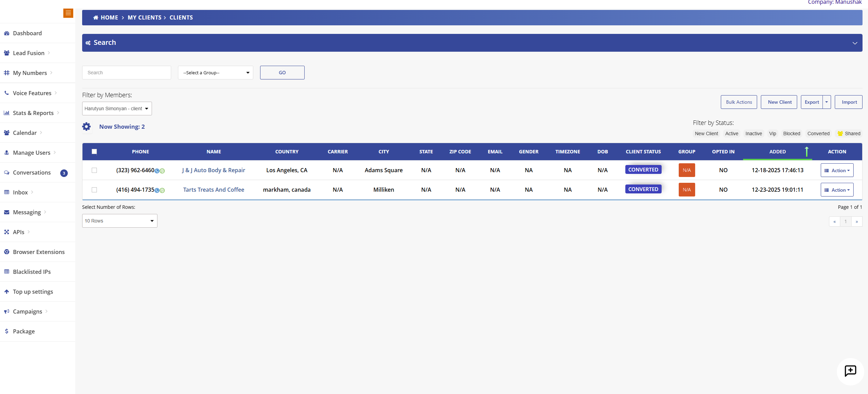Check the checkbox for J & J Auto Body & Repair
This screenshot has height=394, width=868.
click(94, 170)
